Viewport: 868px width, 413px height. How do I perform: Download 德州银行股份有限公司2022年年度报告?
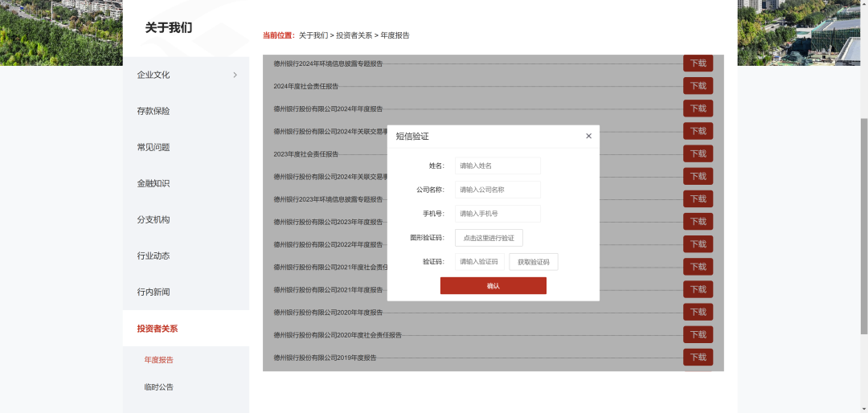coord(698,244)
